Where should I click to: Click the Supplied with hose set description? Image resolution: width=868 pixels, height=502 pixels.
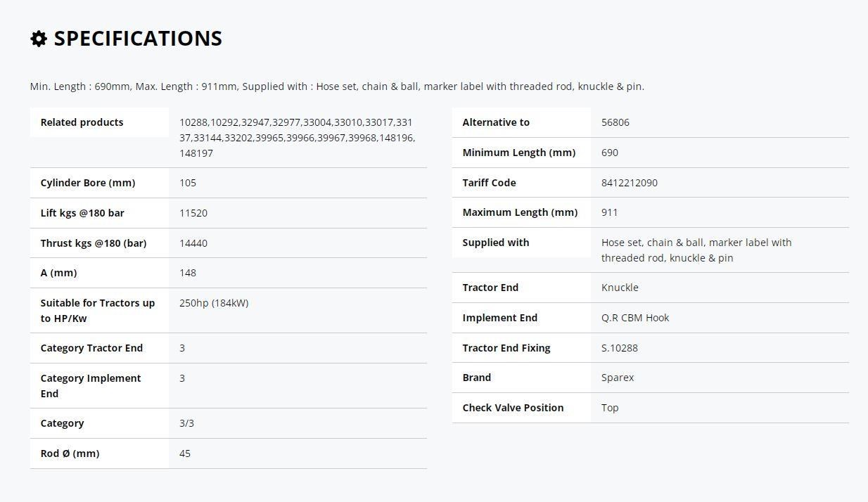click(x=696, y=250)
